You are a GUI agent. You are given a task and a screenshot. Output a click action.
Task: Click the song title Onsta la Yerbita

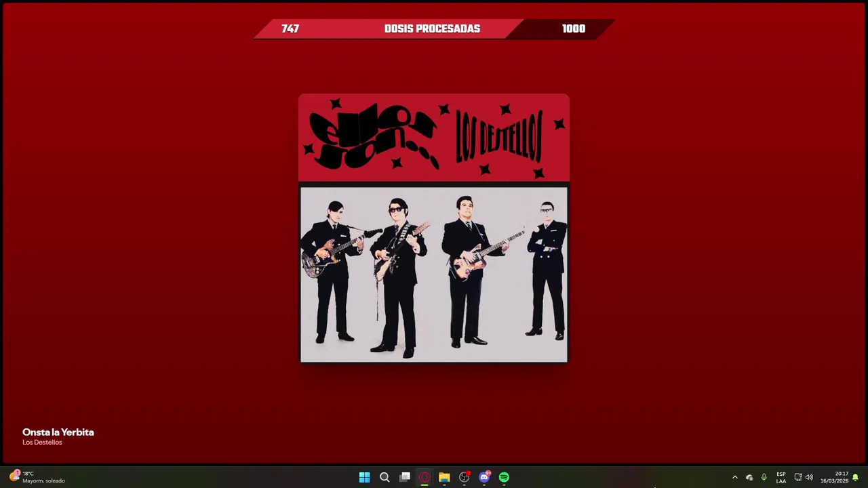pos(58,432)
